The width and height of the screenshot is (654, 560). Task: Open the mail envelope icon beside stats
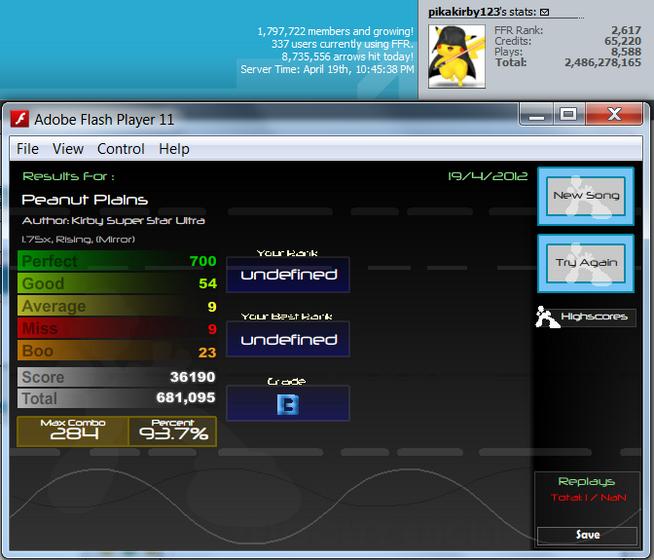544,12
